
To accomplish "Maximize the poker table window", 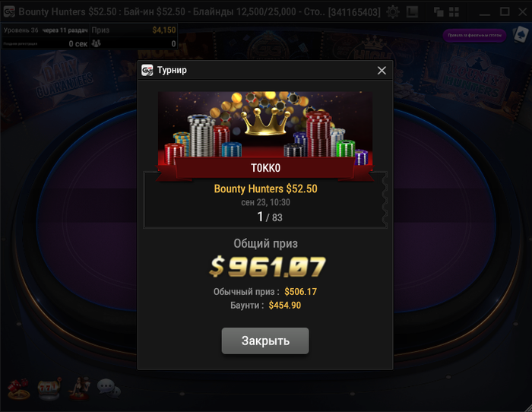I will tap(505, 12).
